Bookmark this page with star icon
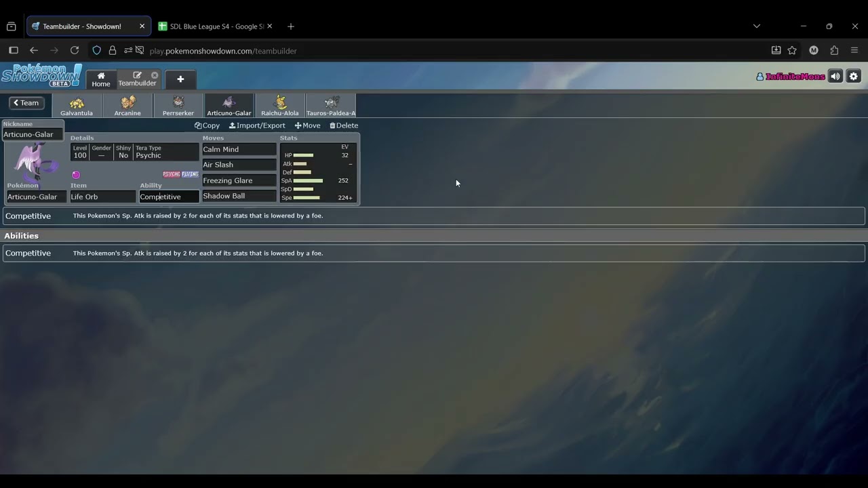 [x=792, y=50]
